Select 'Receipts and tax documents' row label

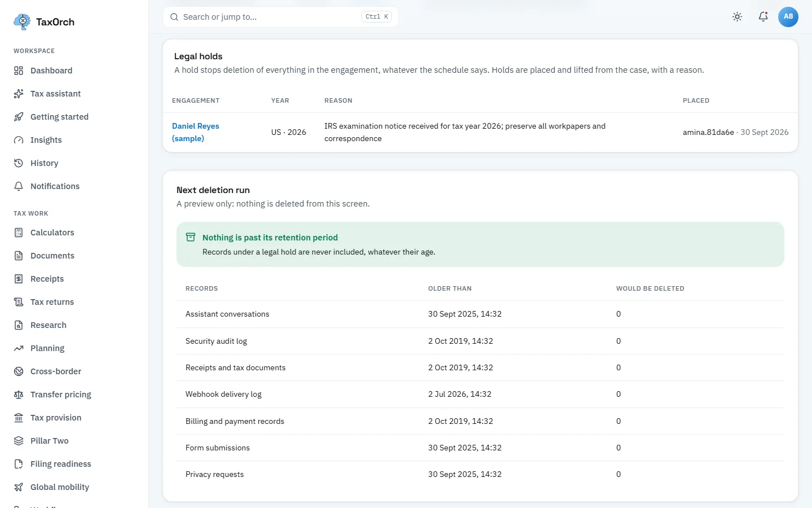click(x=236, y=367)
